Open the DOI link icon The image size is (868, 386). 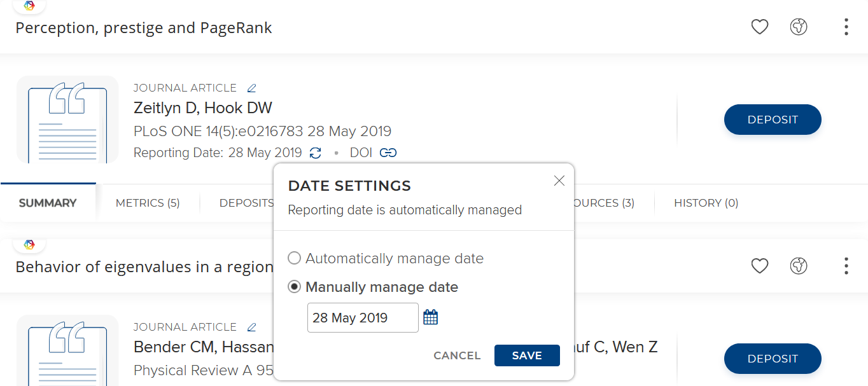point(388,153)
